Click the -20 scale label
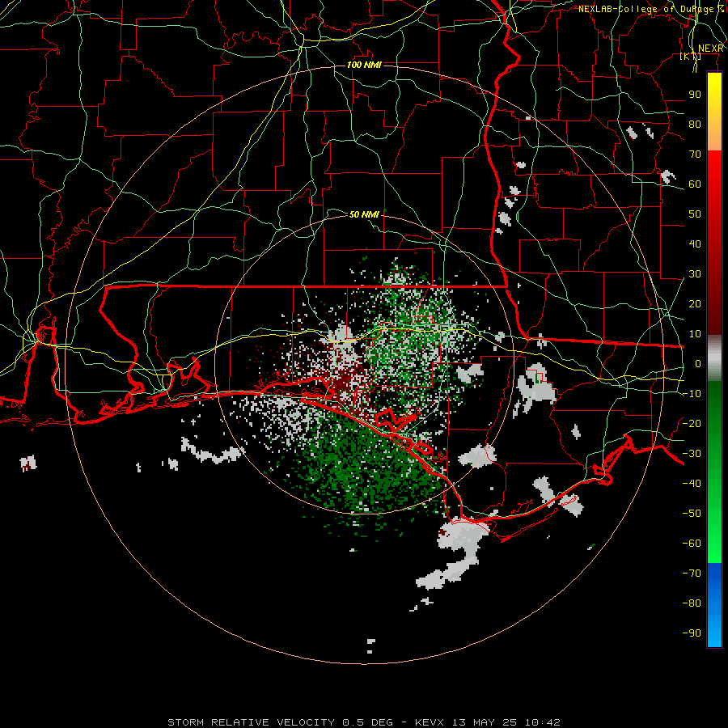Viewport: 728px width, 728px height. click(x=692, y=423)
